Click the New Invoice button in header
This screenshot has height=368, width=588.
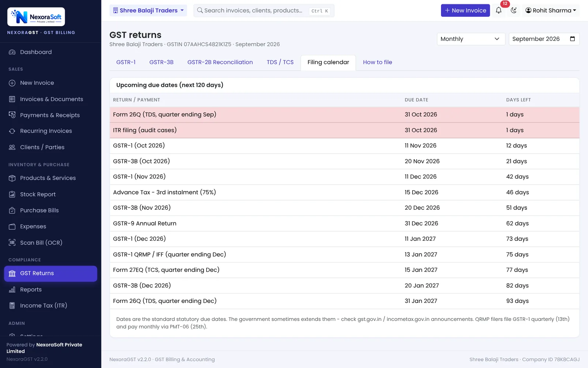[x=465, y=10]
